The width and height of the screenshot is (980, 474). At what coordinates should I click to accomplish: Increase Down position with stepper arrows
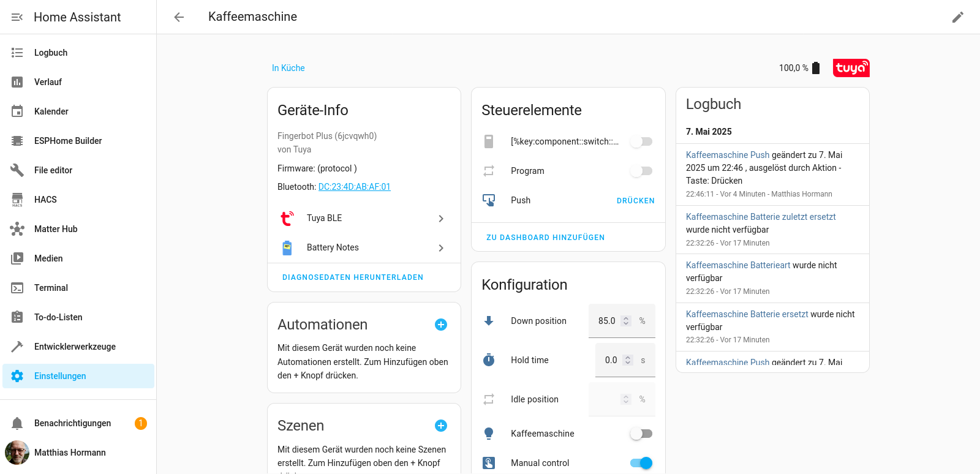point(626,318)
